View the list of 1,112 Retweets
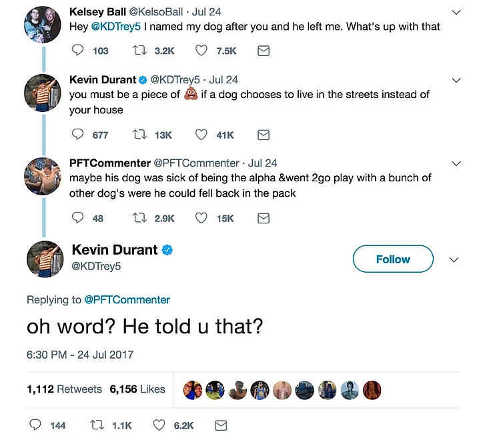 [x=65, y=389]
